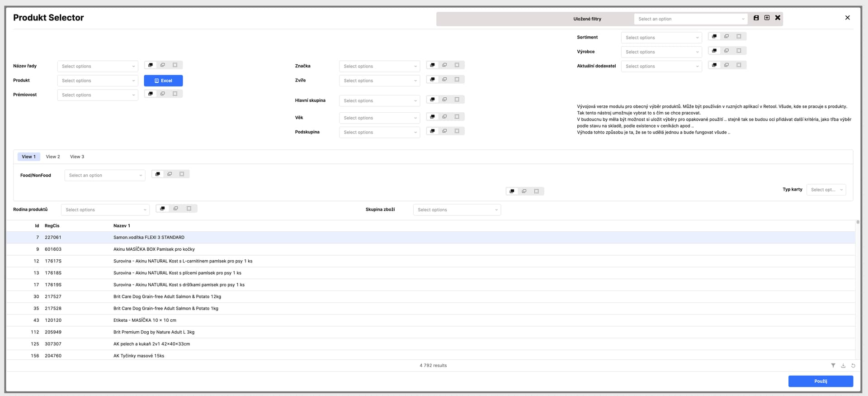Refresh the product table with reload icon
Screen dimensions: 868x396
coord(853,366)
